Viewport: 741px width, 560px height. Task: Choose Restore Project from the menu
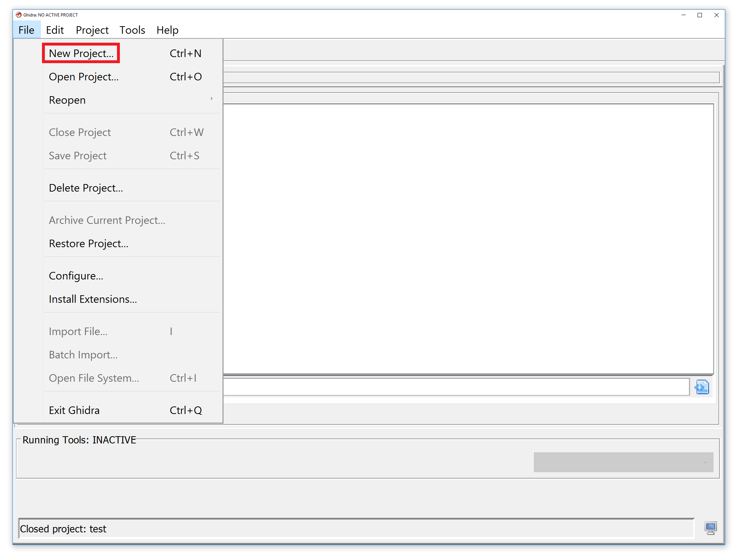tap(88, 243)
